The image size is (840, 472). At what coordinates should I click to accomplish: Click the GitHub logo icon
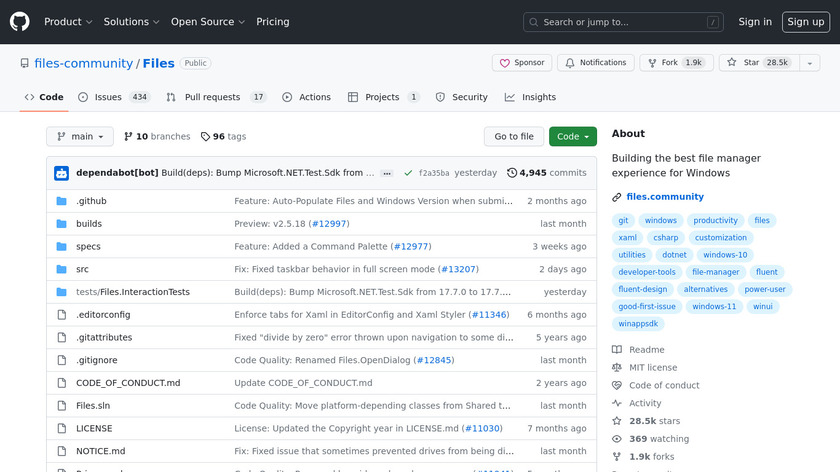click(20, 21)
